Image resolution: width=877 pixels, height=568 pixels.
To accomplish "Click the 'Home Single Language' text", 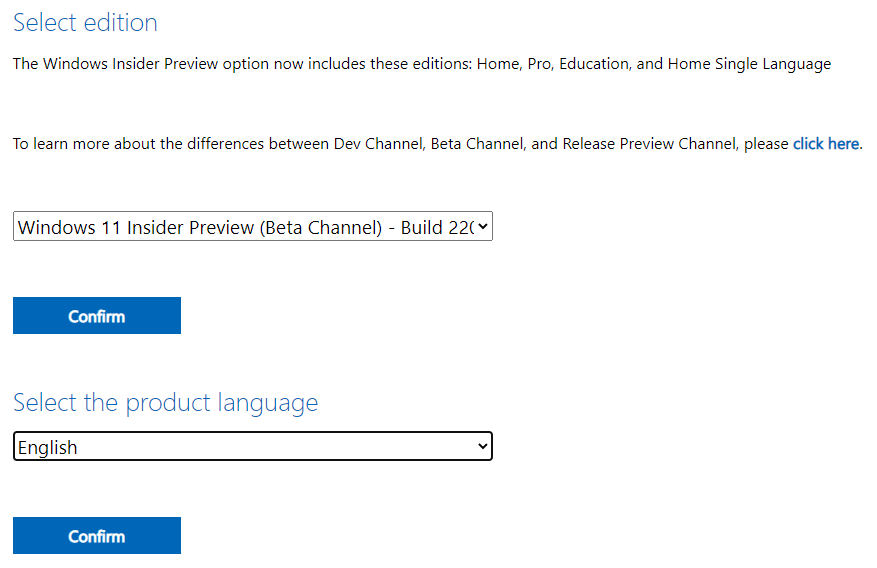I will (749, 64).
